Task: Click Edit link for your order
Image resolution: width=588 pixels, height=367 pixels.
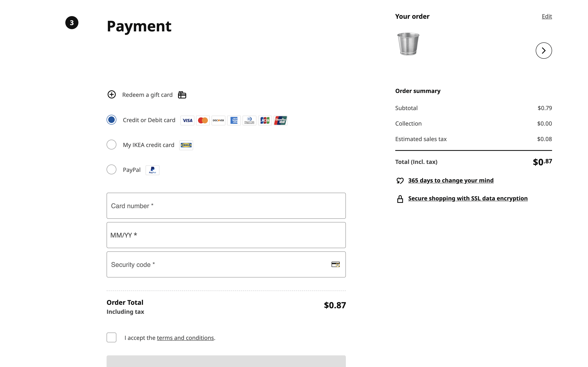Action: pyautogui.click(x=547, y=16)
